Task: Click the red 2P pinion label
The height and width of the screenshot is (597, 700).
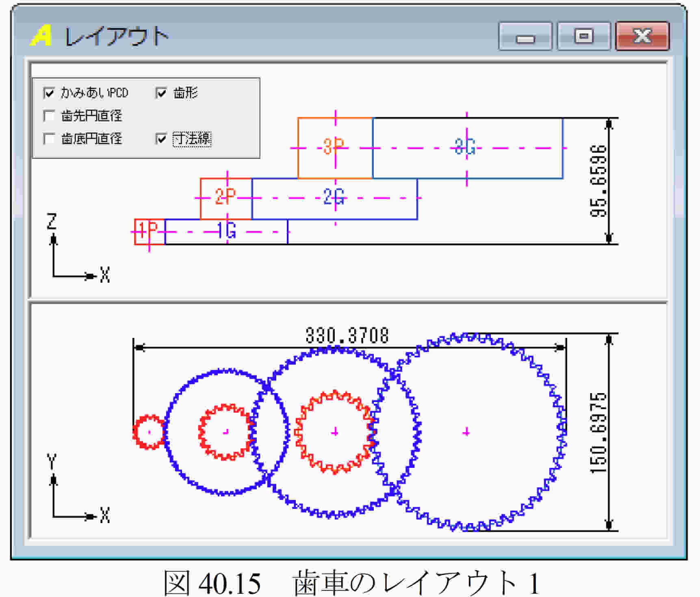Action: (x=225, y=197)
